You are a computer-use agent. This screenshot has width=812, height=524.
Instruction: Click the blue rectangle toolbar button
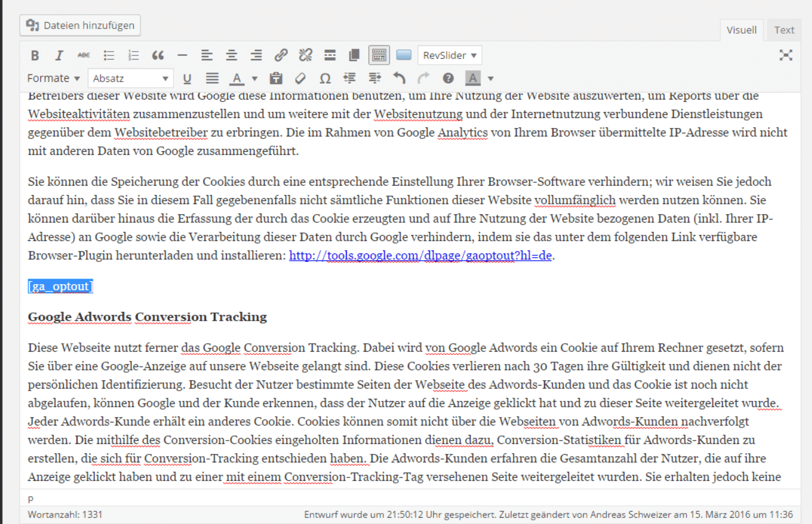click(404, 55)
